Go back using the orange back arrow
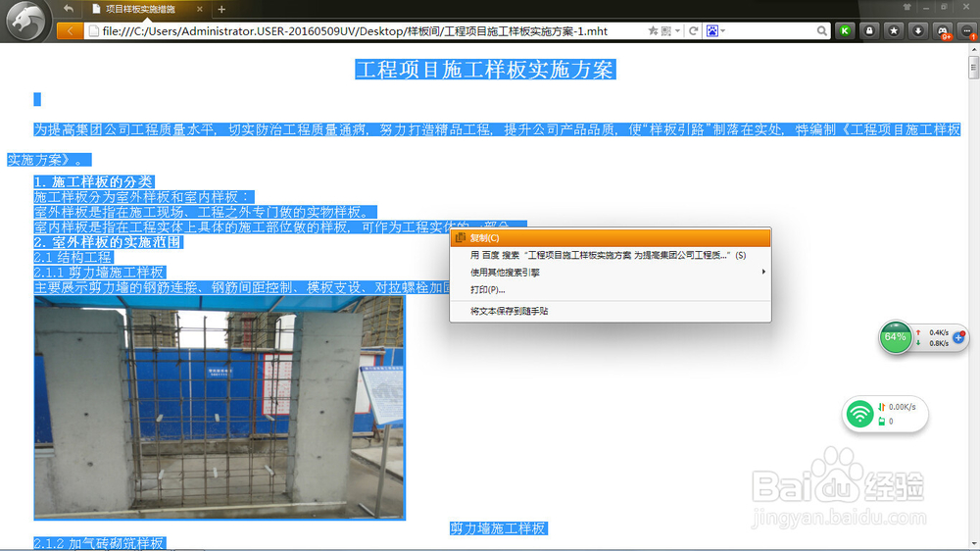The height and width of the screenshot is (551, 980). tap(70, 30)
